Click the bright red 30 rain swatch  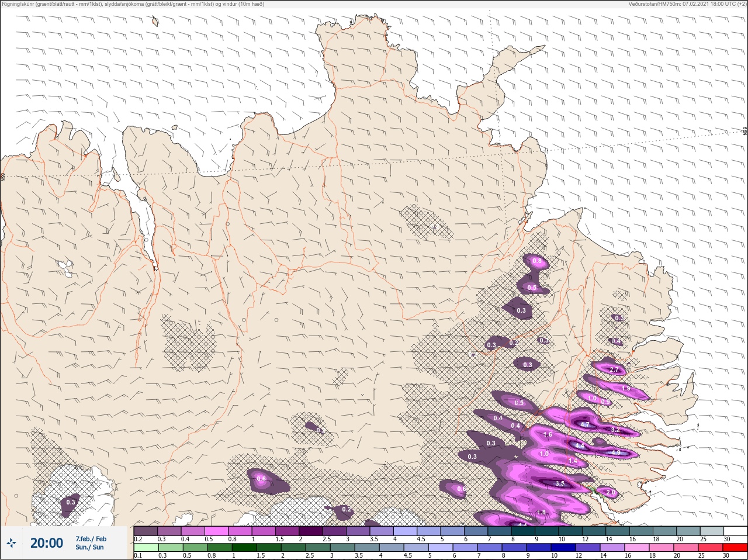(x=735, y=548)
